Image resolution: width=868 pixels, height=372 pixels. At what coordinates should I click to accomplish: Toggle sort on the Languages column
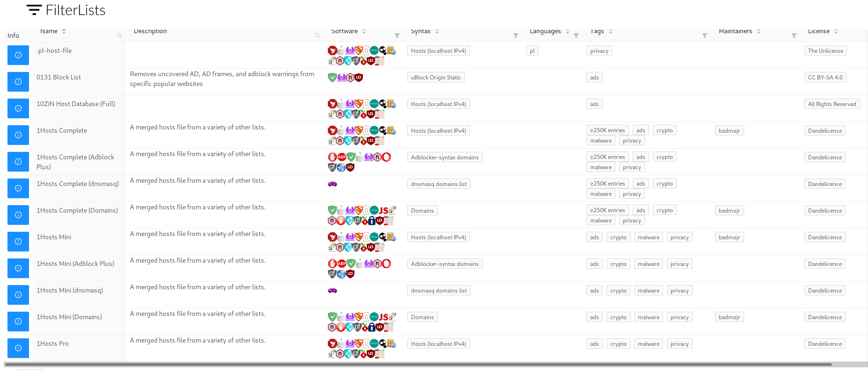[x=567, y=31]
